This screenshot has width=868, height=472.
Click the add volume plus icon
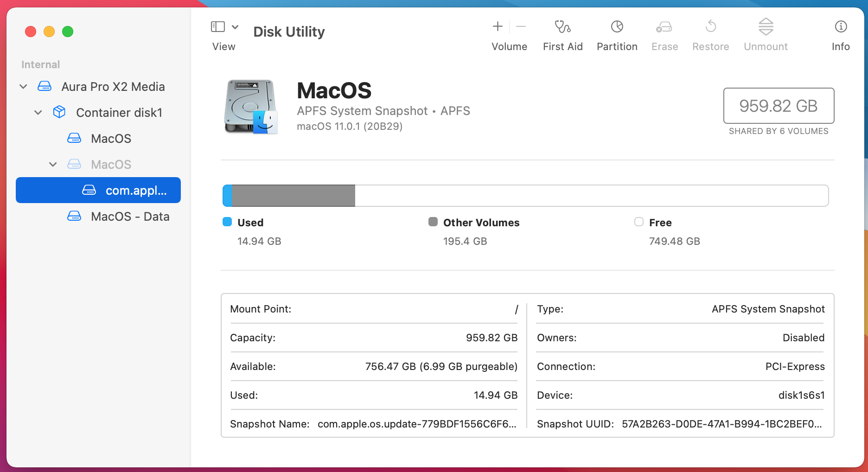click(498, 26)
